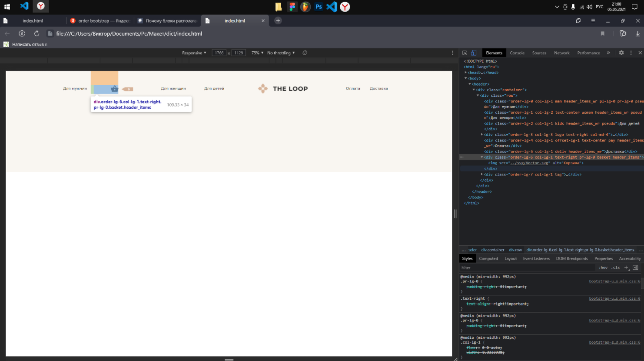
Task: Open device toolbar more options menu
Action: tap(452, 53)
